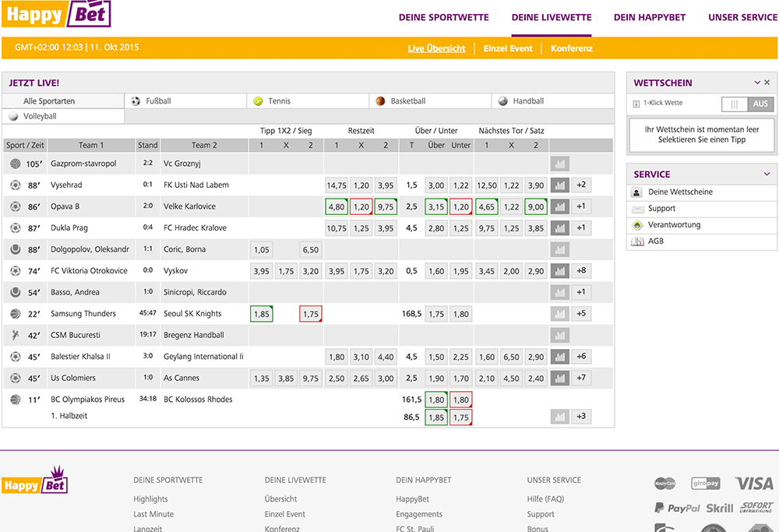Select the Tennis sport tab

(308, 100)
